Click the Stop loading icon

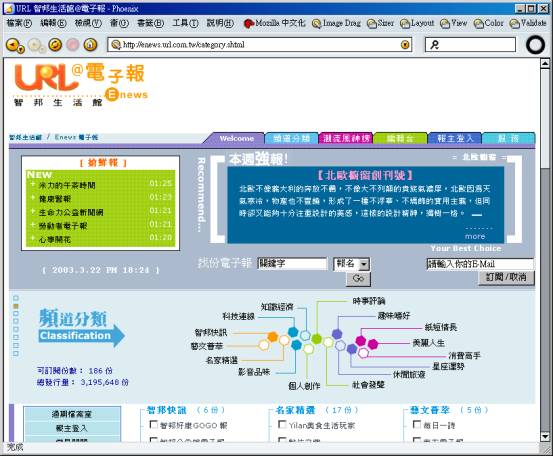[73, 45]
